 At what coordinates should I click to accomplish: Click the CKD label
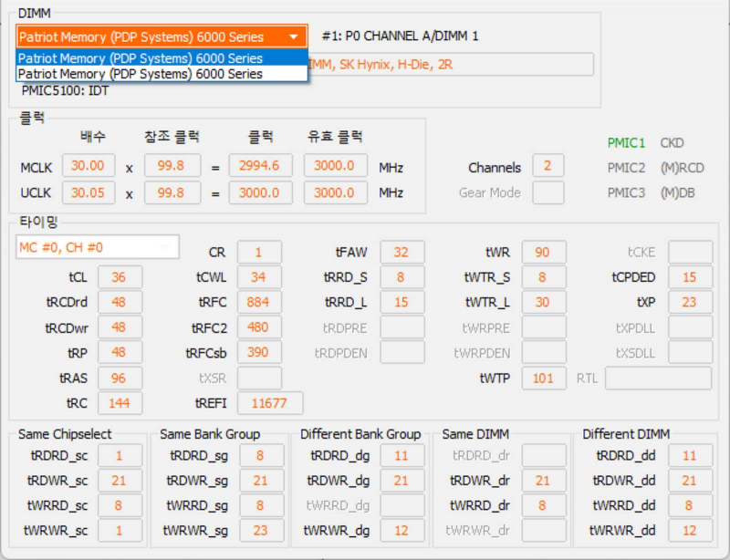[672, 143]
